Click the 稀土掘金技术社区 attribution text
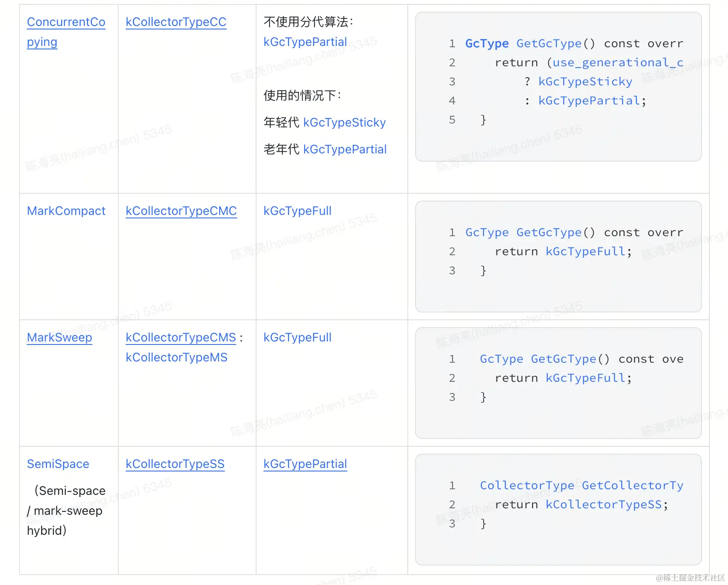This screenshot has width=728, height=585. tap(690, 578)
